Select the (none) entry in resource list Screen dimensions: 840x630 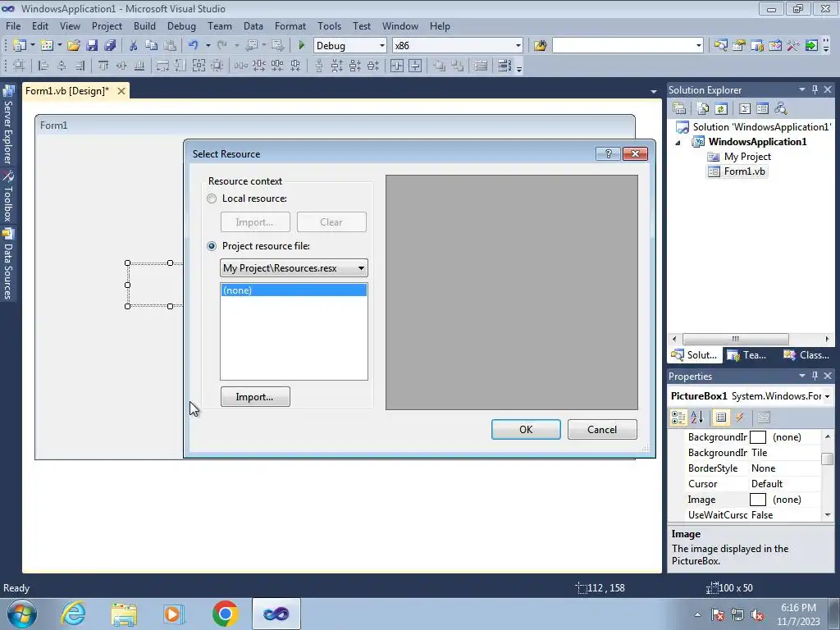[294, 290]
